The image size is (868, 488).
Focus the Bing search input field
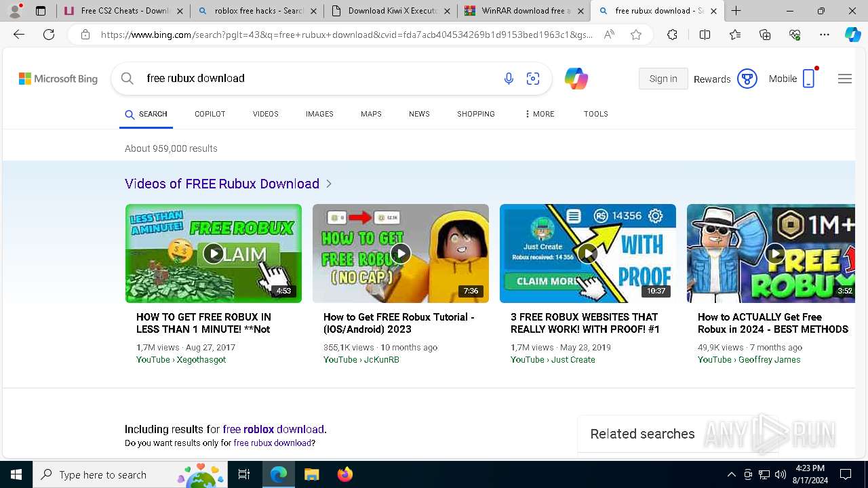point(319,79)
